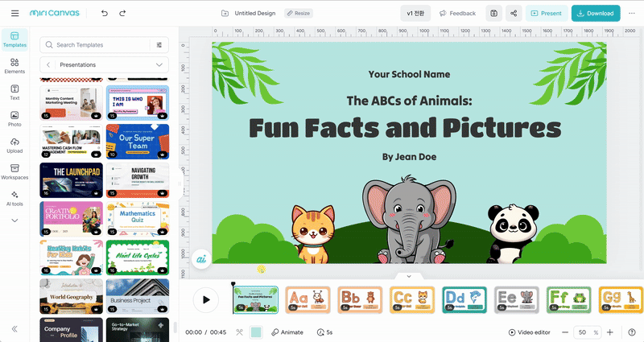Zoom in with the plus button
The height and width of the screenshot is (342, 644).
[610, 332]
